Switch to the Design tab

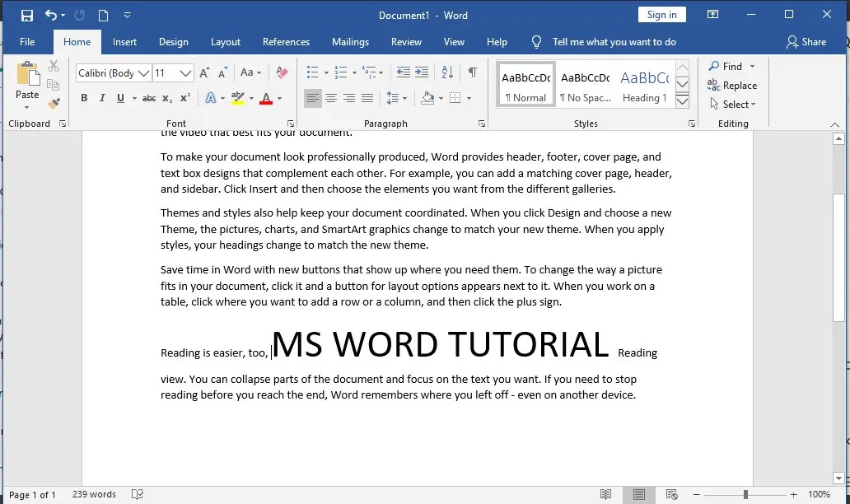click(x=174, y=42)
